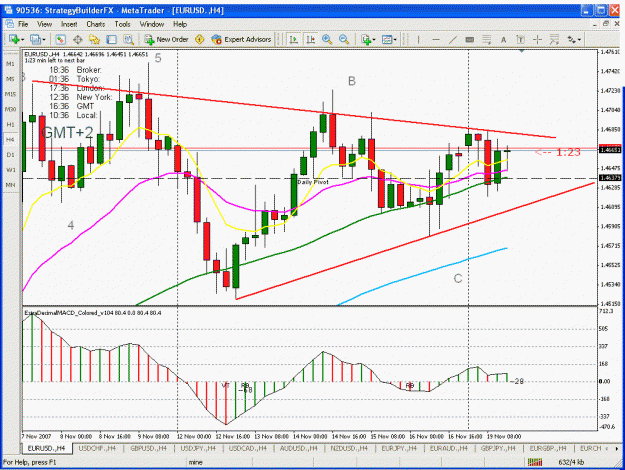Switch to MN timeframe
Screen dimensions: 625x470
10,185
